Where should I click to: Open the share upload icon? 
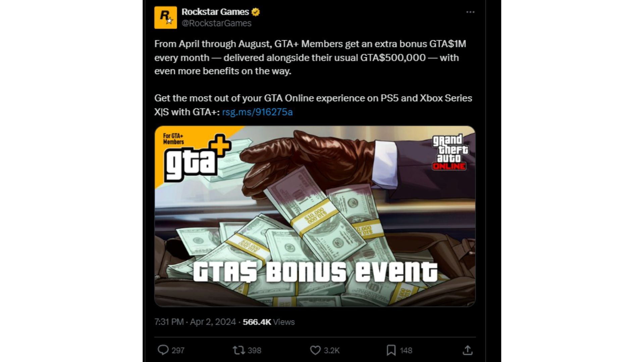(x=468, y=350)
